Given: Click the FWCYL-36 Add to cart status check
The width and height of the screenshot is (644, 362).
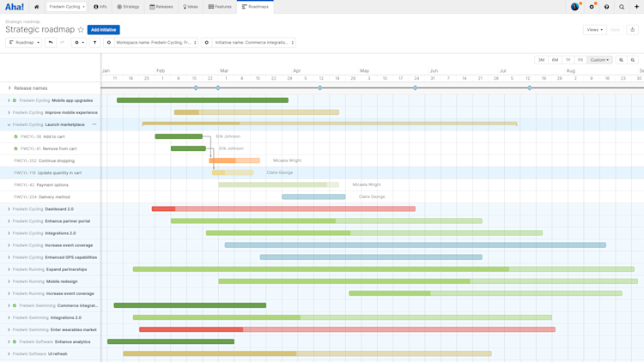Looking at the screenshot, I should click(15, 136).
